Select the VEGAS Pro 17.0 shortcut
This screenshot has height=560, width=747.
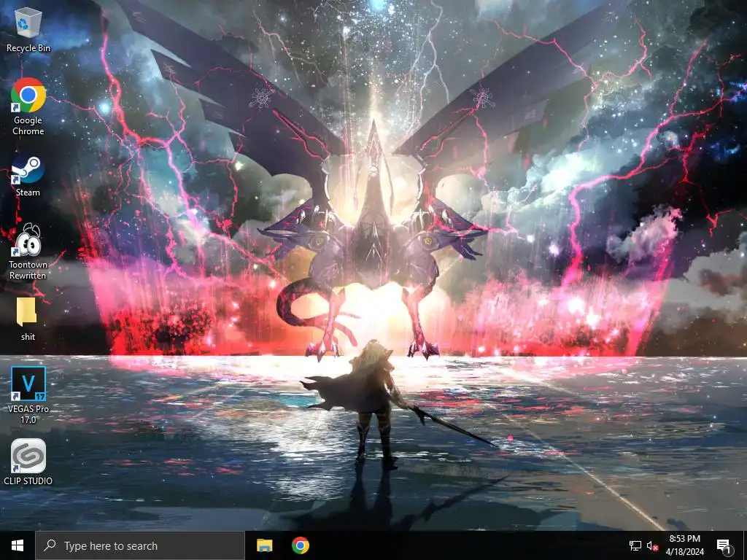(x=28, y=395)
